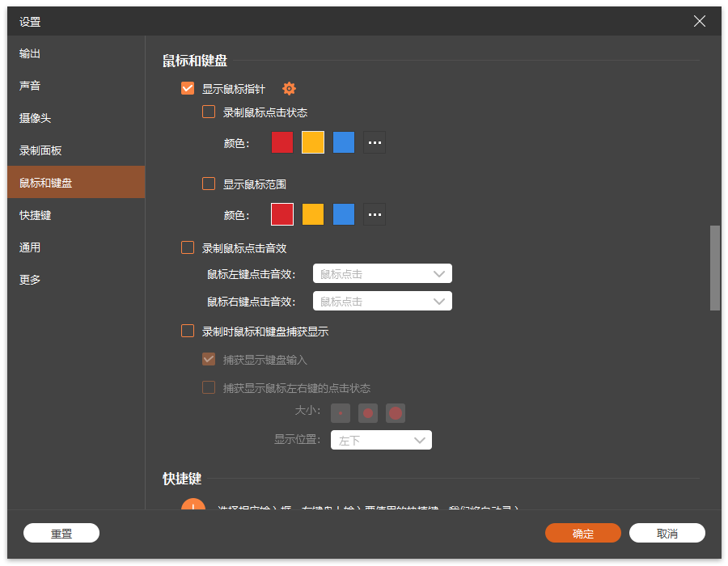This screenshot has width=728, height=566.
Task: Enable 录制鼠标点击状态 checkbox
Action: click(209, 112)
